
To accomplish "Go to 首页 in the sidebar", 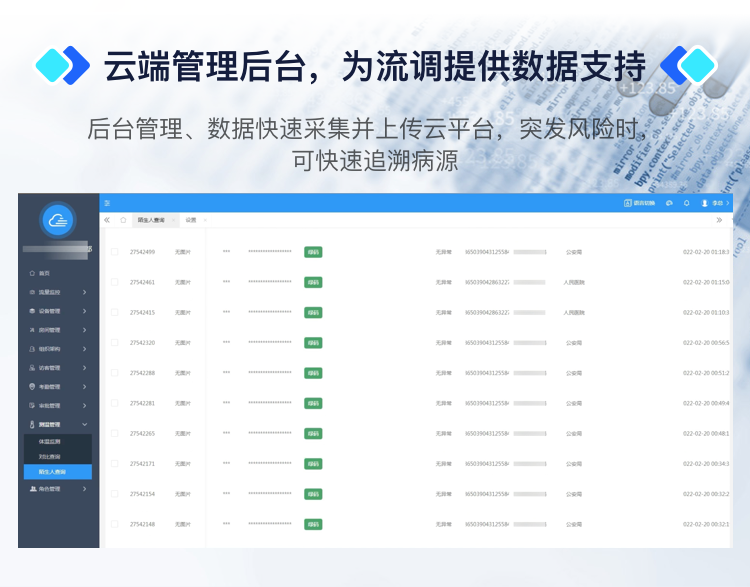I will point(44,273).
